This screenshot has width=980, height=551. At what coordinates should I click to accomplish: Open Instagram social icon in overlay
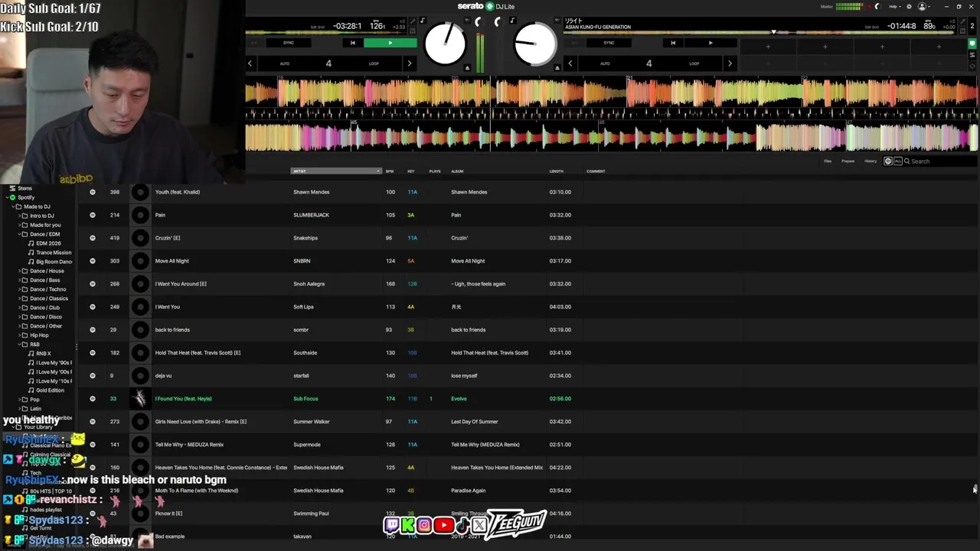click(424, 525)
